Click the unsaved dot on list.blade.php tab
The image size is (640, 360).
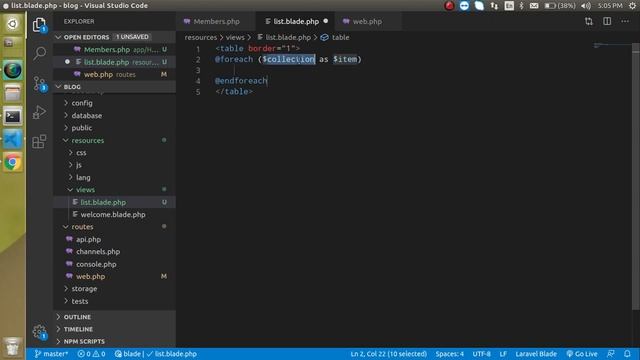326,21
